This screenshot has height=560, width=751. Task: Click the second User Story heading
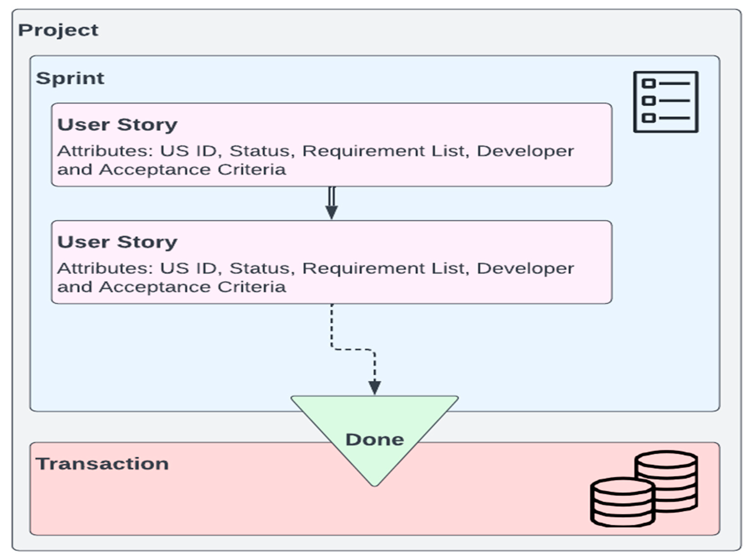coord(117,242)
